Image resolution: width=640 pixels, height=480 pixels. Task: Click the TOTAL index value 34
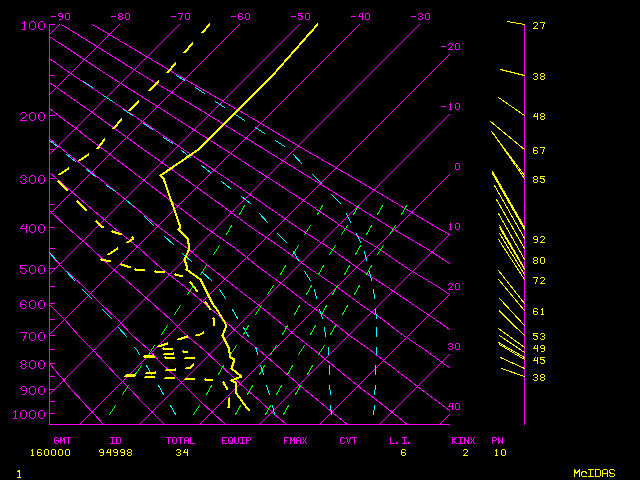(183, 452)
